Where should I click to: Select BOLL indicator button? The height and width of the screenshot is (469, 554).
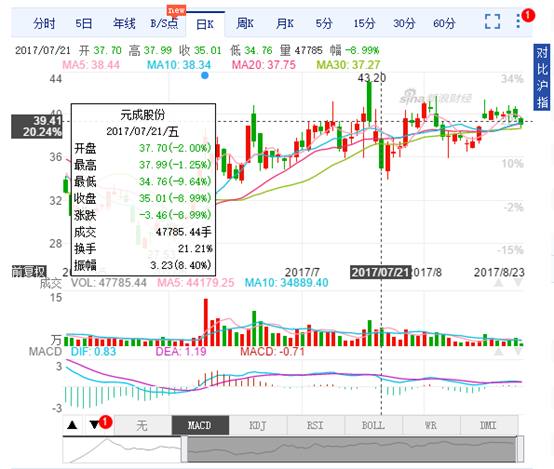click(373, 425)
